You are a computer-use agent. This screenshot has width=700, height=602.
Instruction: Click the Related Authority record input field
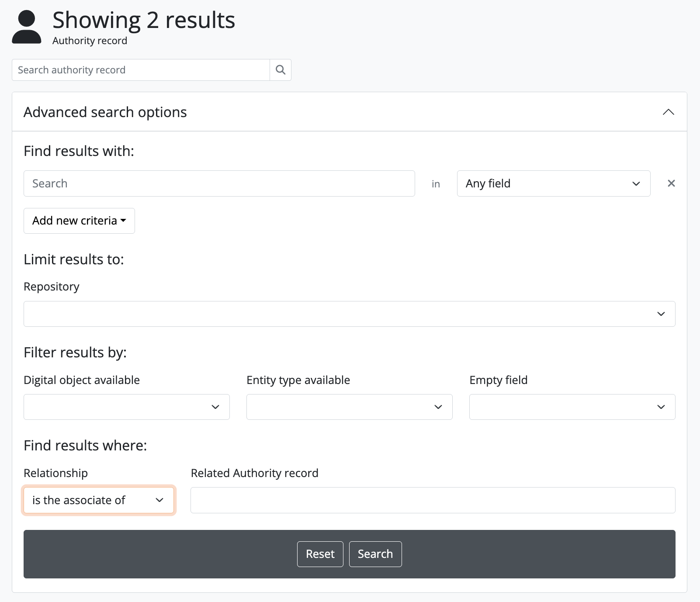point(433,500)
